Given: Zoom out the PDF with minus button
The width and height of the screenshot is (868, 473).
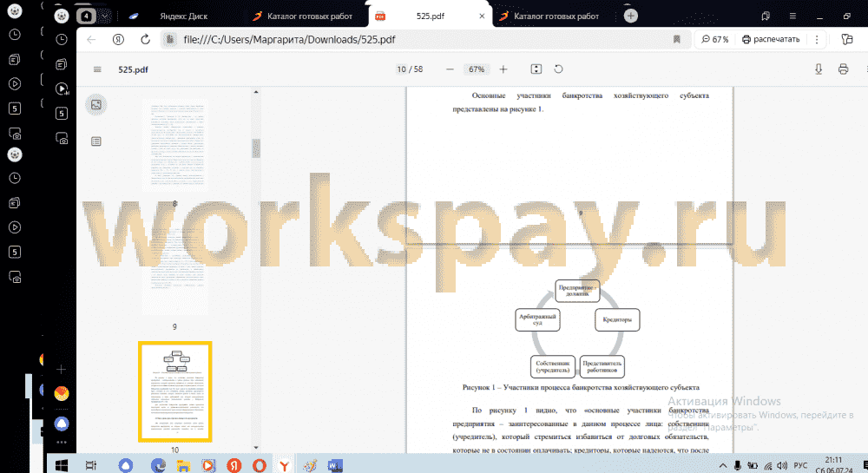Looking at the screenshot, I should point(450,69).
